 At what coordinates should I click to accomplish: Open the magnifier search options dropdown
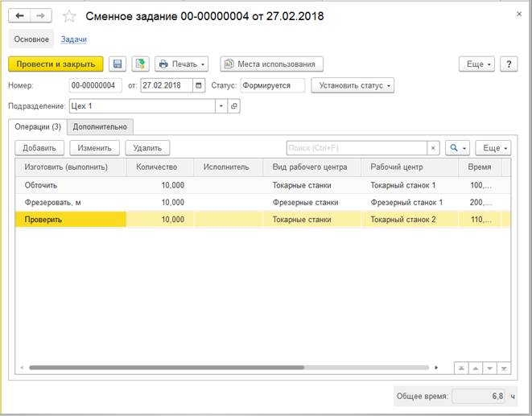pos(458,148)
